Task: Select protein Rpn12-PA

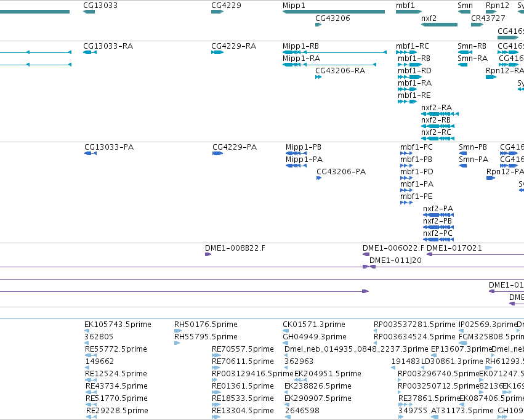Action: click(491, 178)
